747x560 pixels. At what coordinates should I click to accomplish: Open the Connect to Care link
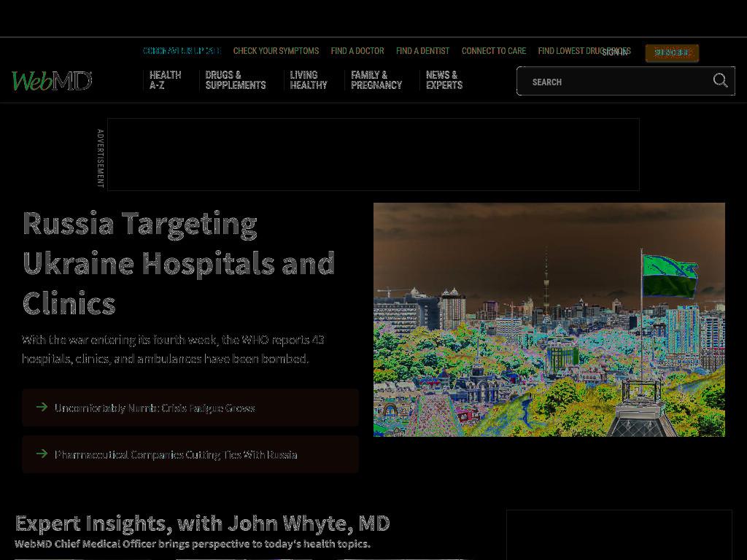pos(494,51)
